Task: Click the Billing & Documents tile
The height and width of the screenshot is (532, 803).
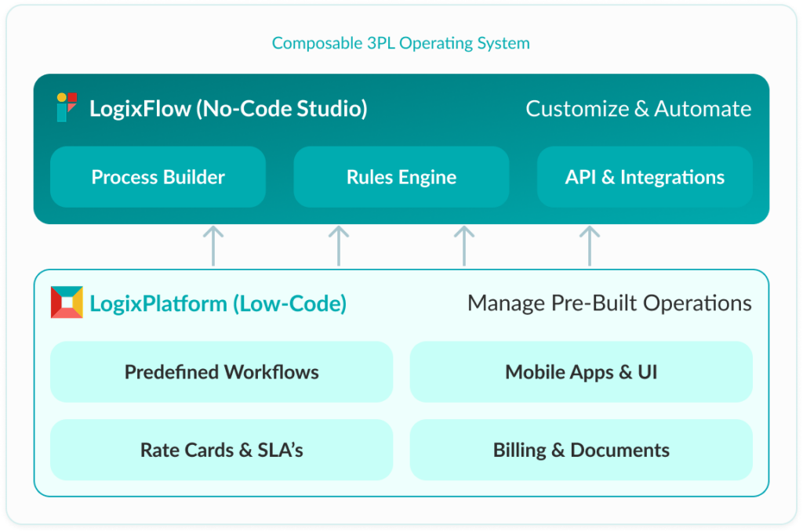Action: pos(581,450)
